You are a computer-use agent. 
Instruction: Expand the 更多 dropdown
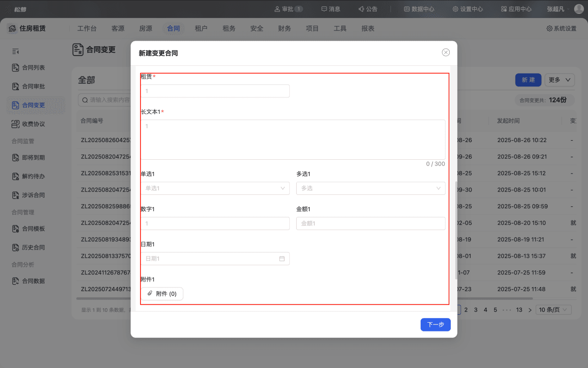[x=560, y=80]
